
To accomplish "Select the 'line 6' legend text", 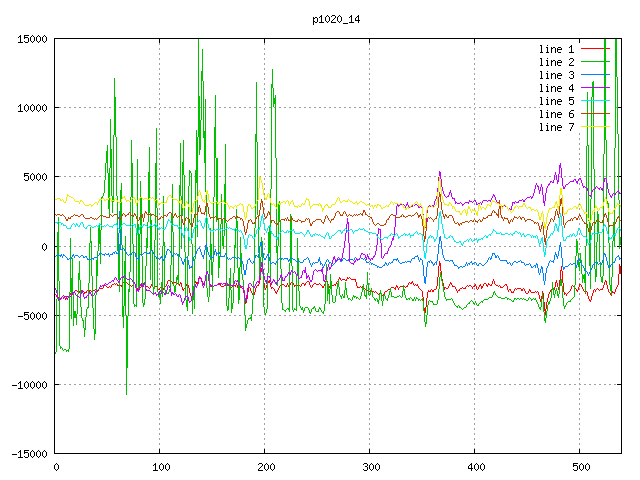I will 556,114.
